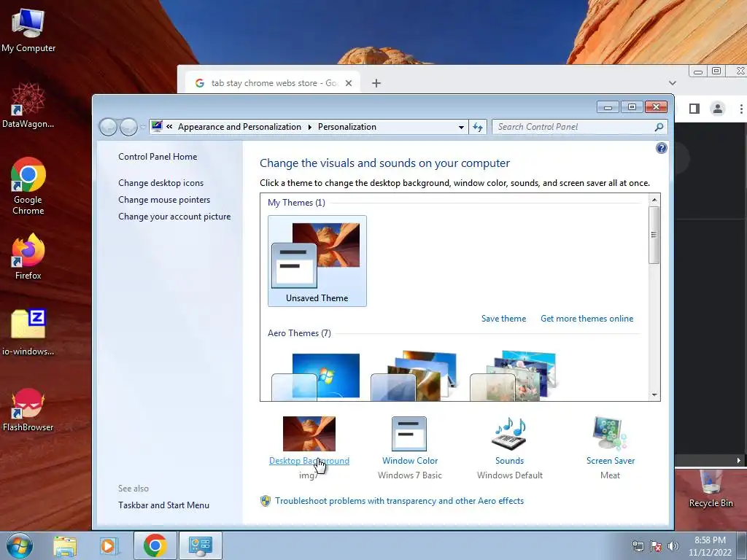The image size is (747, 560).
Task: Click Get more themes online
Action: point(587,319)
